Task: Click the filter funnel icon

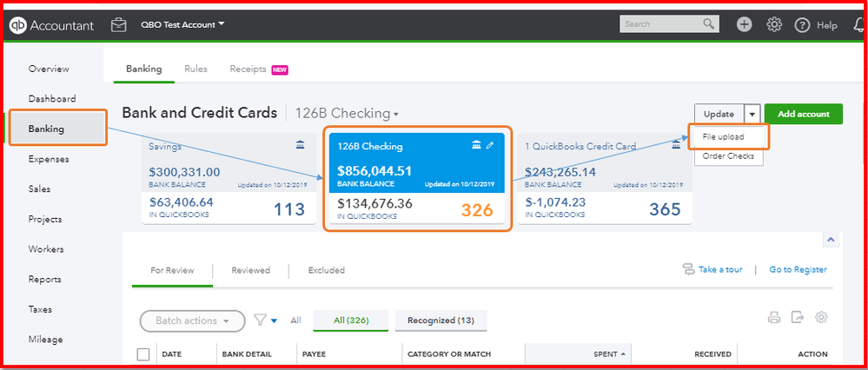Action: point(260,320)
